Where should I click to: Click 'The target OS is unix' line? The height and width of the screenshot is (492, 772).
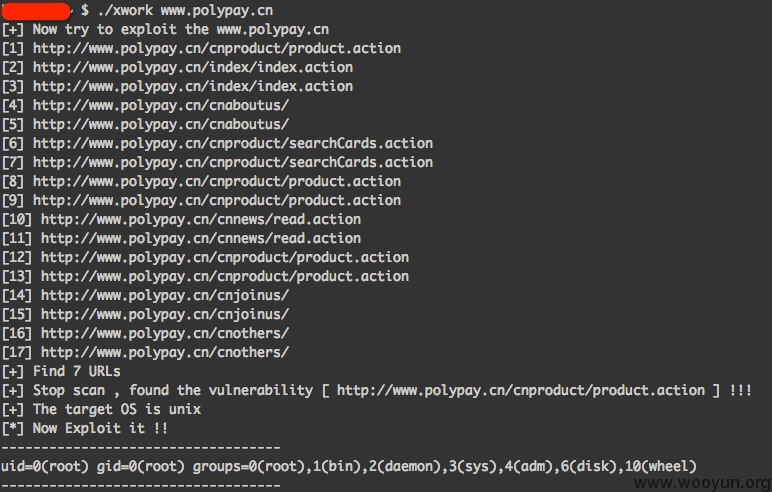tap(101, 410)
